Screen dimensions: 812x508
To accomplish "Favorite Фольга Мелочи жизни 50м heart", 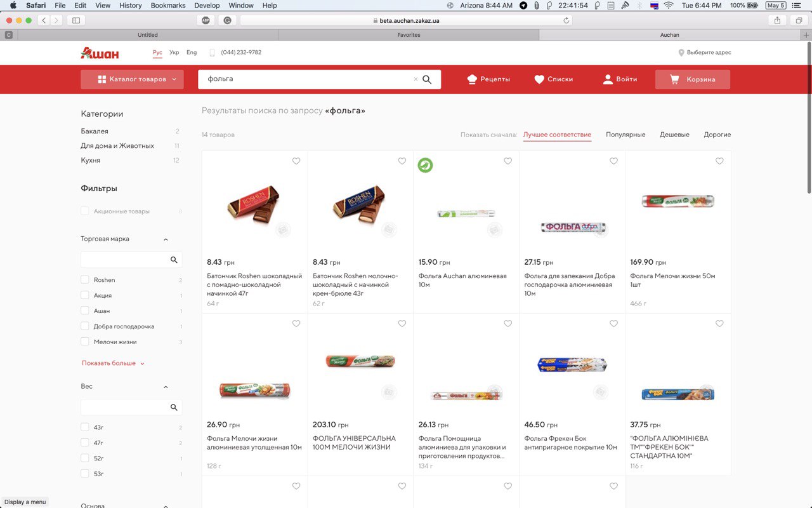I will [x=720, y=161].
